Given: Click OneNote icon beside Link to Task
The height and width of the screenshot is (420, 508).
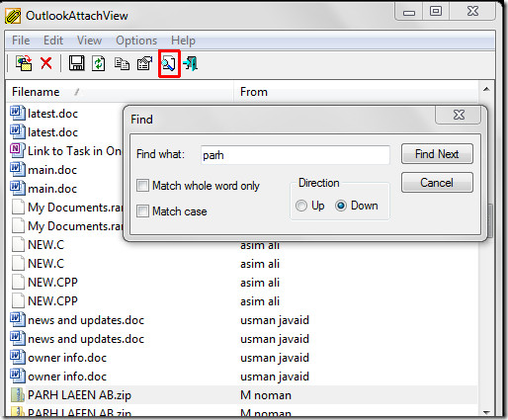Looking at the screenshot, I should (17, 150).
